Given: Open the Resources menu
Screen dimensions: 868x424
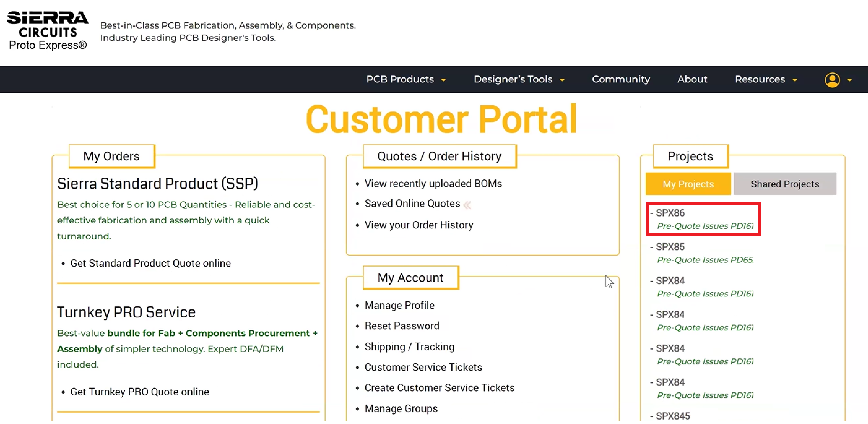Looking at the screenshot, I should 760,79.
